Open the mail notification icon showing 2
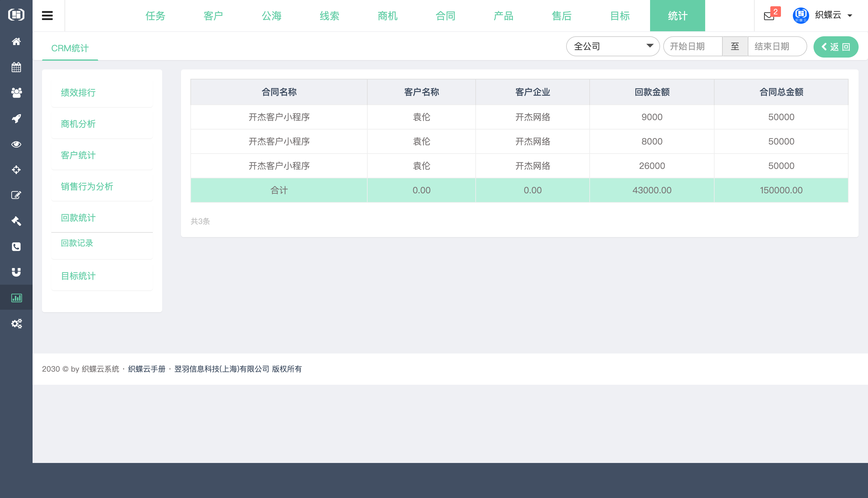Screen dimensions: 868x498 [769, 15]
